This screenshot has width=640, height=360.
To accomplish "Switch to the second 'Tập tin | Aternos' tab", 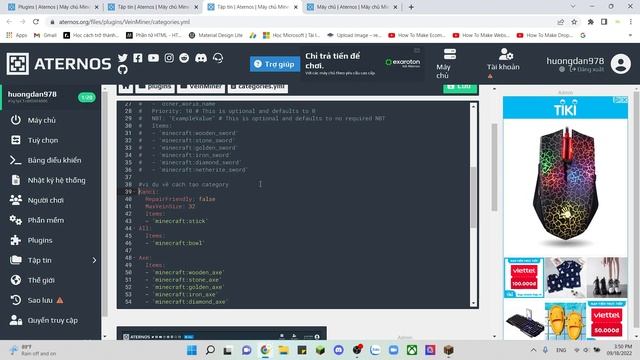I will tap(153, 7).
